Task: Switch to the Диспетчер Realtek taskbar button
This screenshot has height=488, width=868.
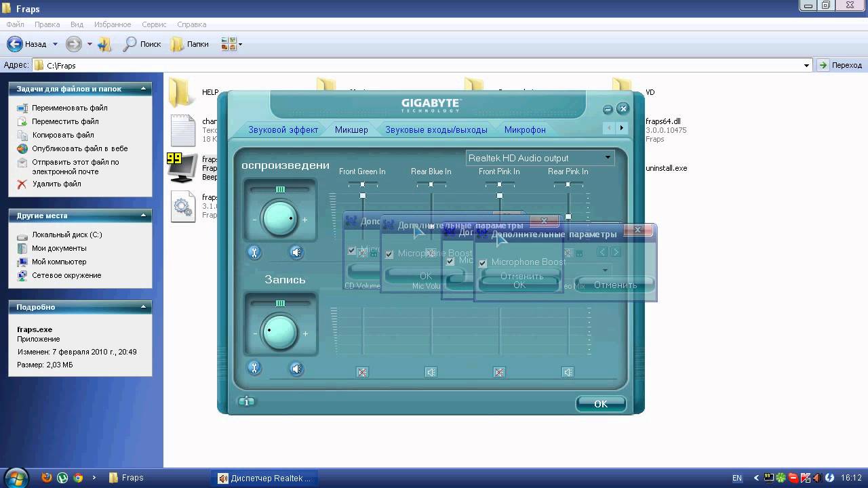Action: 265,478
